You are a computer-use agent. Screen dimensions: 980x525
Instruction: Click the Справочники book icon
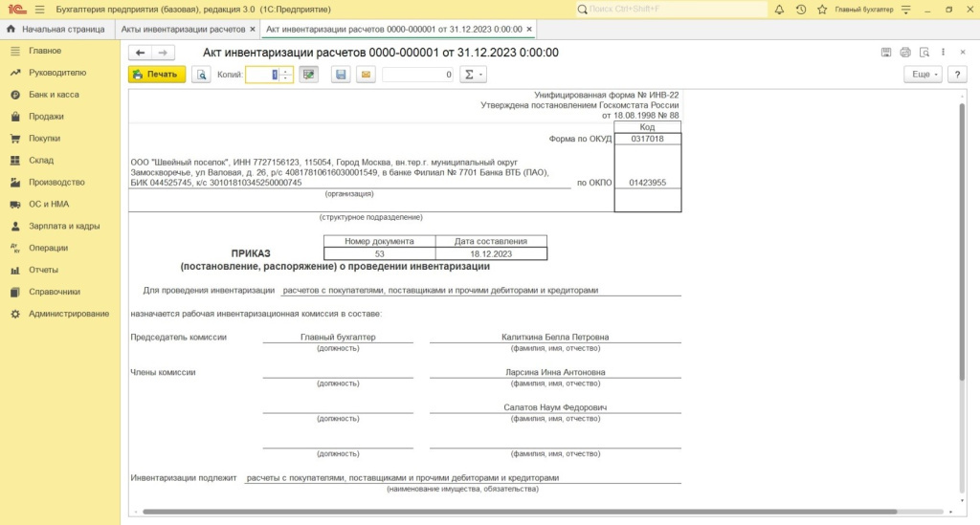[15, 292]
